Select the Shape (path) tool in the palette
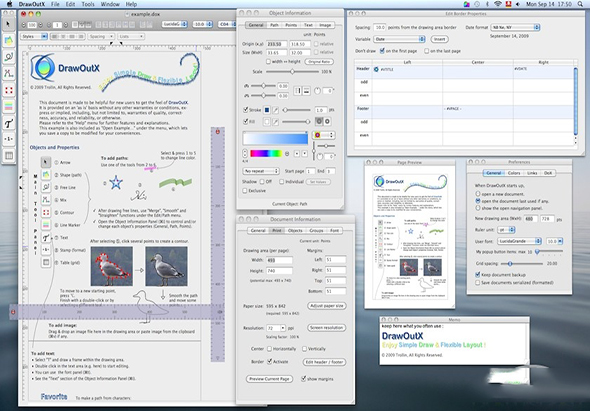The image size is (590, 411). pyautogui.click(x=8, y=40)
